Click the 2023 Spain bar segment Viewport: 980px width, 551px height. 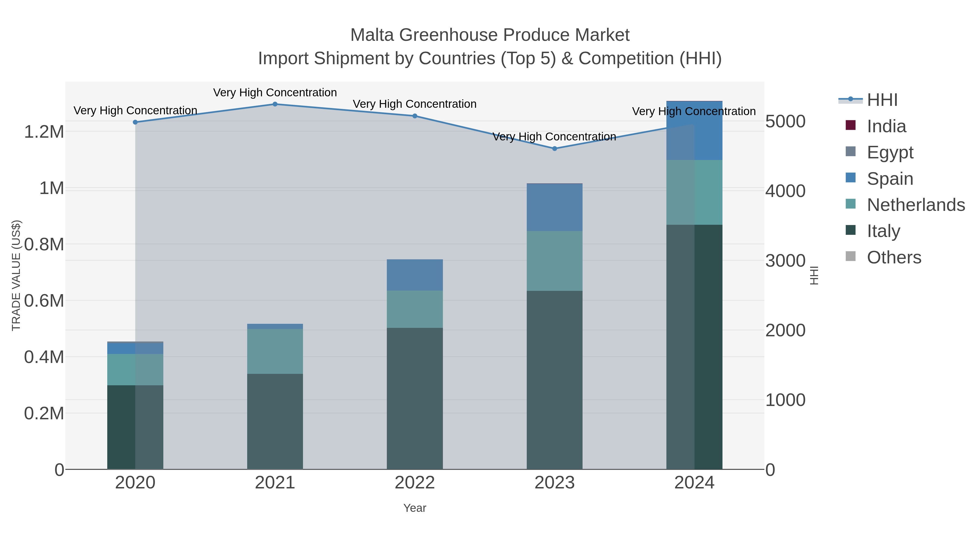(555, 207)
